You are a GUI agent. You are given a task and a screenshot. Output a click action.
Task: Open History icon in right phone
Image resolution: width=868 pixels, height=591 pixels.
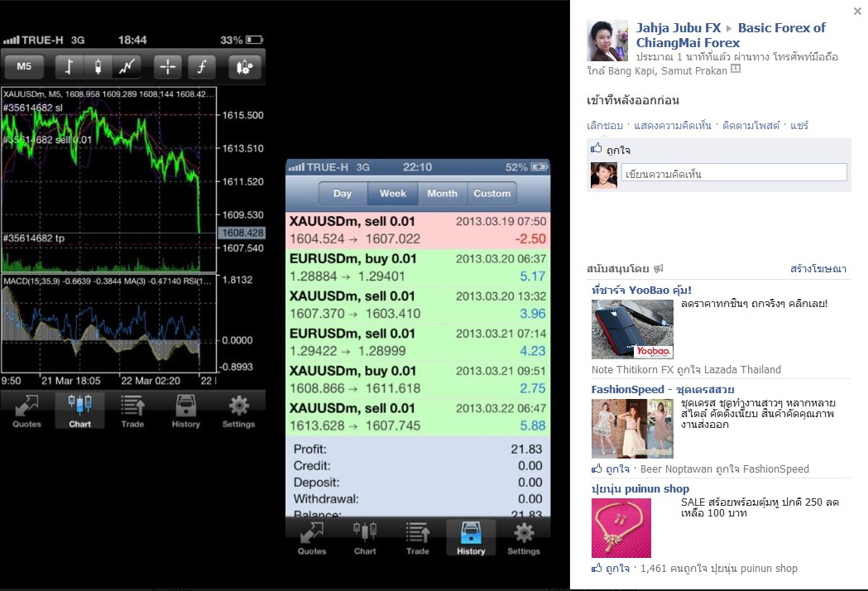(x=471, y=538)
